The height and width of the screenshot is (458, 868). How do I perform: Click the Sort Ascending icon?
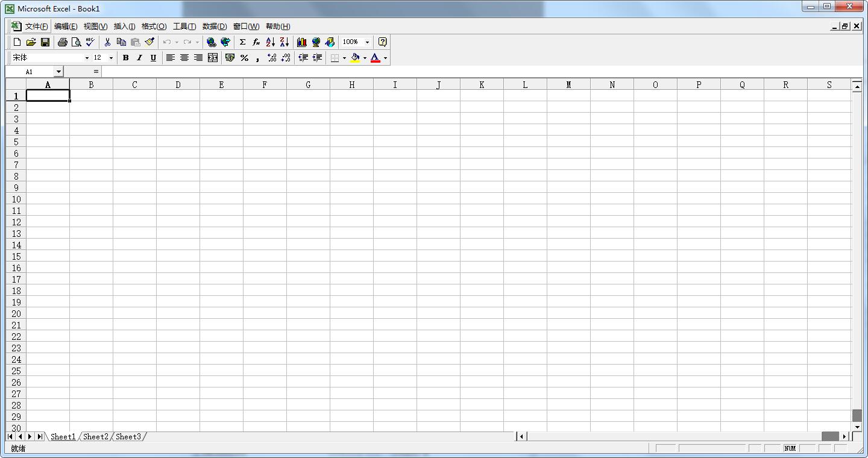[269, 42]
